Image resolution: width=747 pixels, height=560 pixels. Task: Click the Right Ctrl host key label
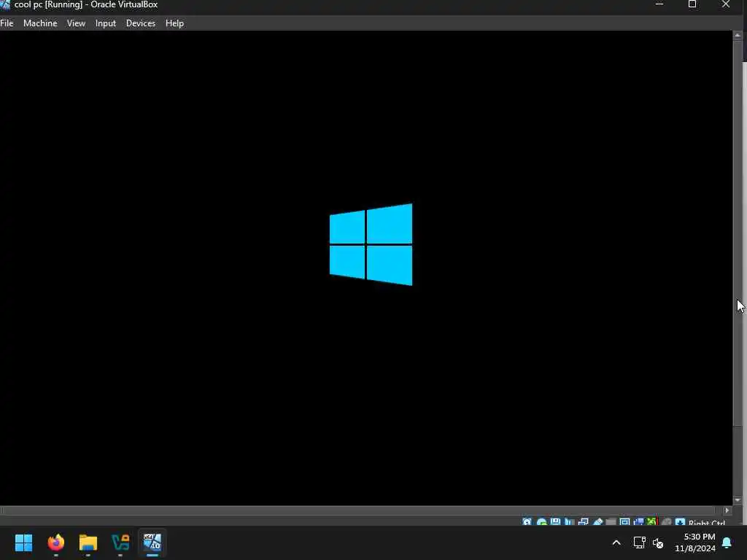(707, 522)
